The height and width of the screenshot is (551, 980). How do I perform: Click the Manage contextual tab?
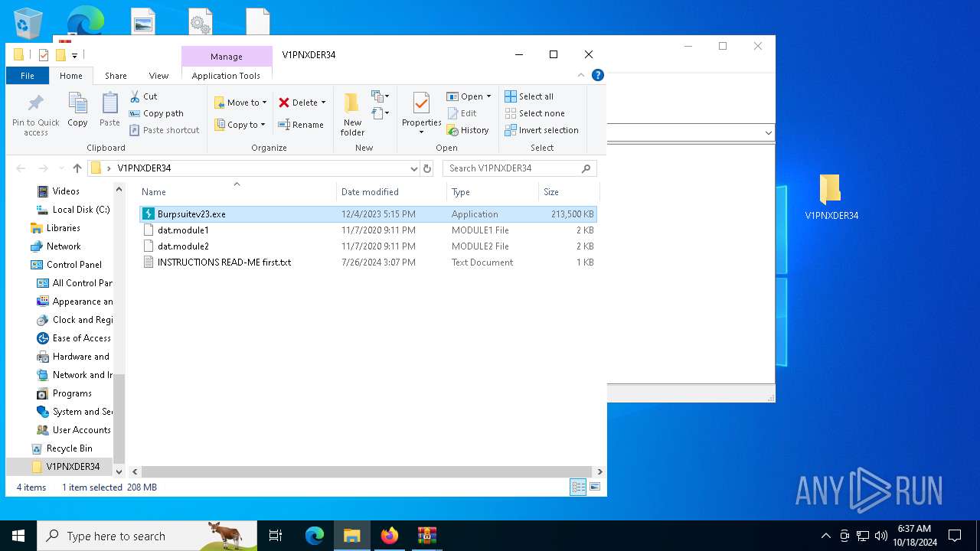(x=227, y=57)
